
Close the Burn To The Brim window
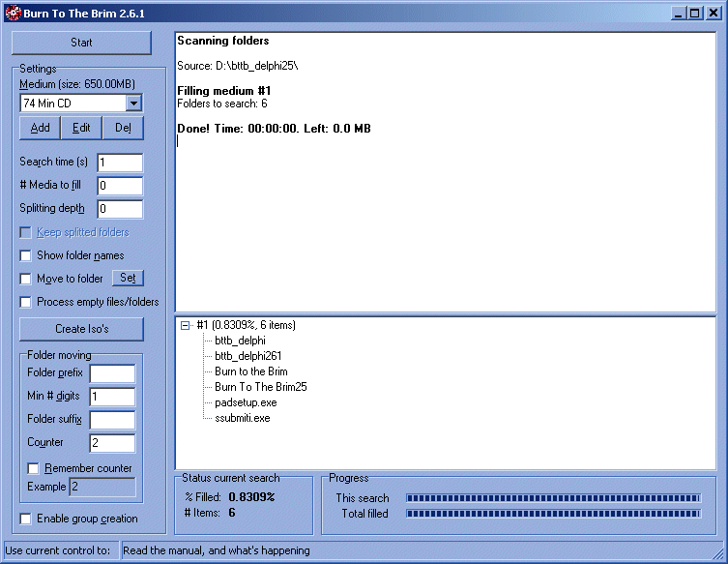coord(713,13)
